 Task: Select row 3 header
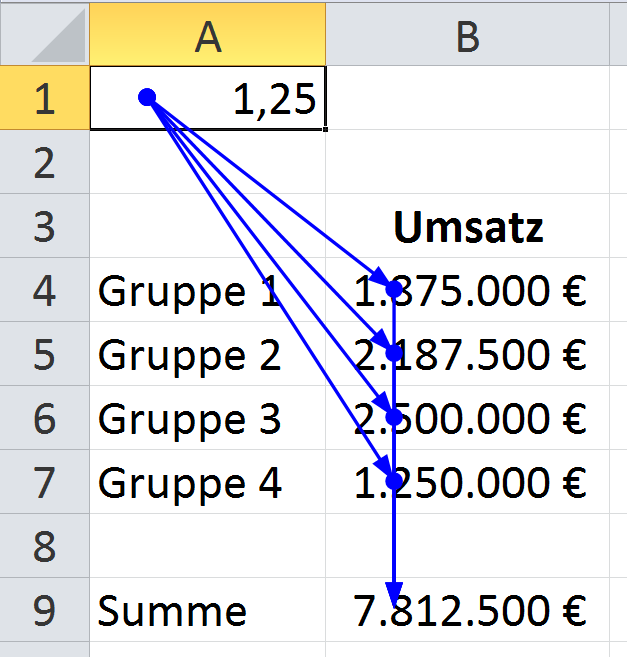coord(44,226)
